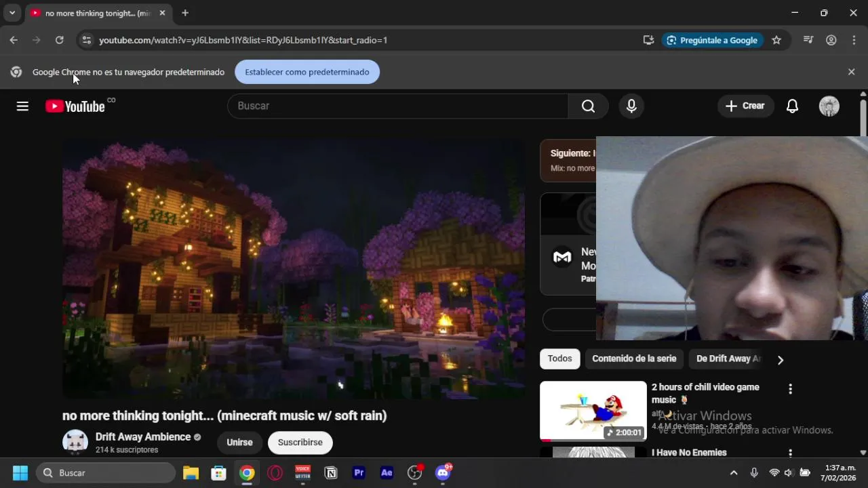View site information icon in address bar
Image resolution: width=868 pixels, height=488 pixels.
[x=86, y=40]
